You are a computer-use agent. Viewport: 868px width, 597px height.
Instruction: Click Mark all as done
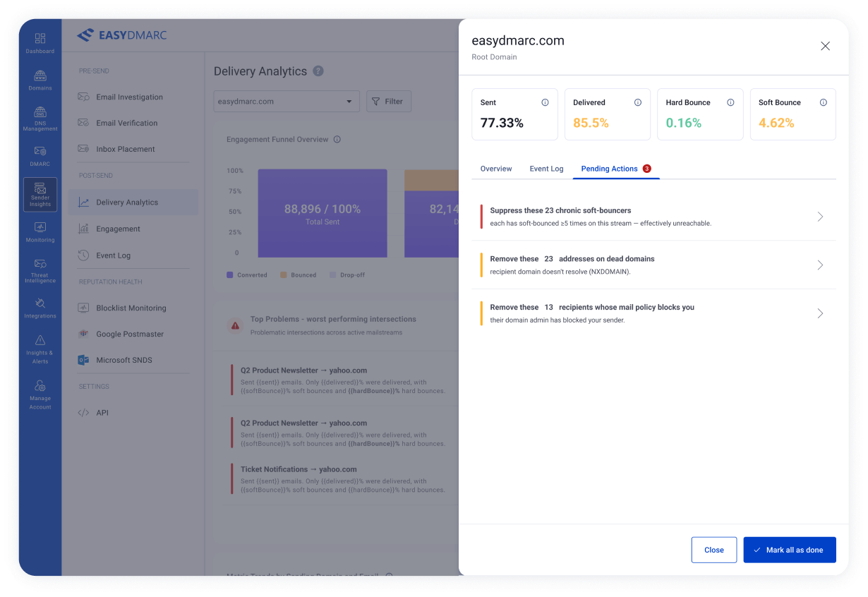[790, 550]
